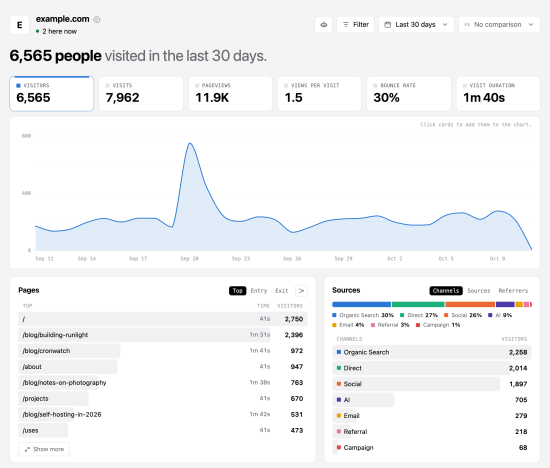The width and height of the screenshot is (550, 468).
Task: Click the 2,258 Organic Search visitors value
Action: tap(518, 352)
